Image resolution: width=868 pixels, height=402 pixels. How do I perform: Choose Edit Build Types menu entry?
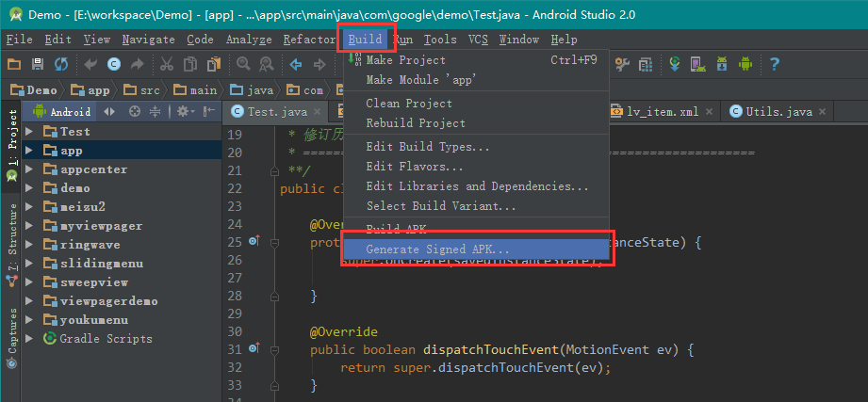[476, 147]
